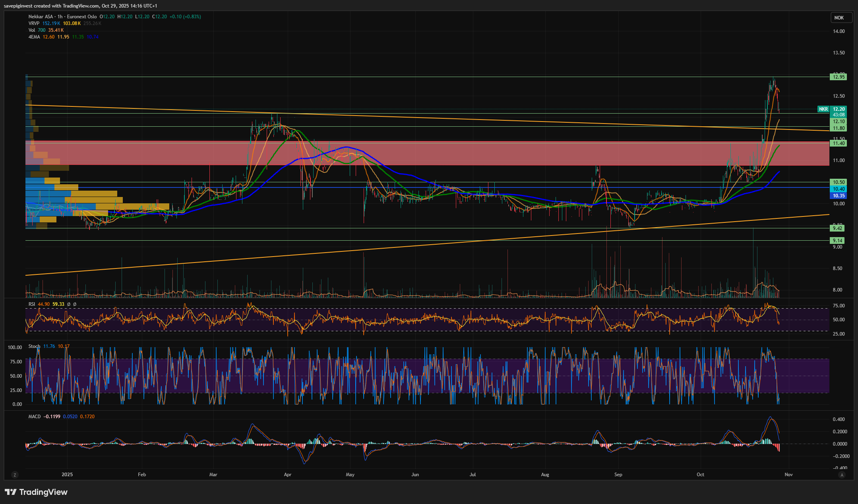
Task: Select the 9.42 price level label
Action: [x=837, y=228]
